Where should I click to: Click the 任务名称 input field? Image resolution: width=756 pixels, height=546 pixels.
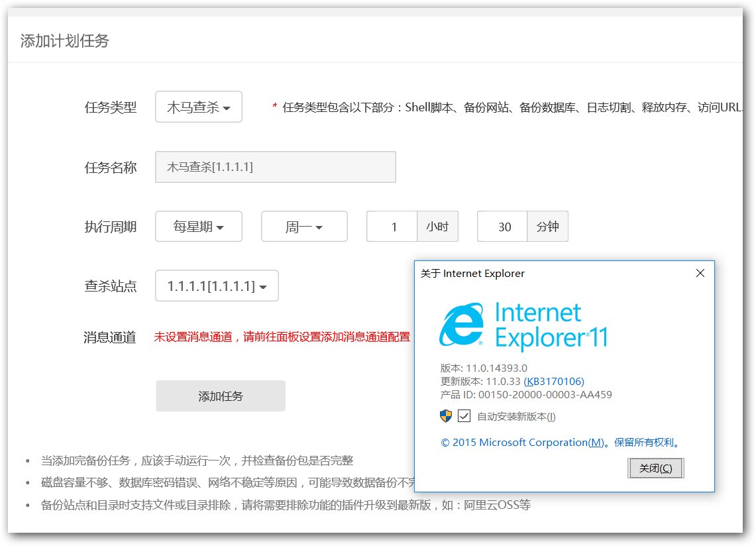[276, 167]
